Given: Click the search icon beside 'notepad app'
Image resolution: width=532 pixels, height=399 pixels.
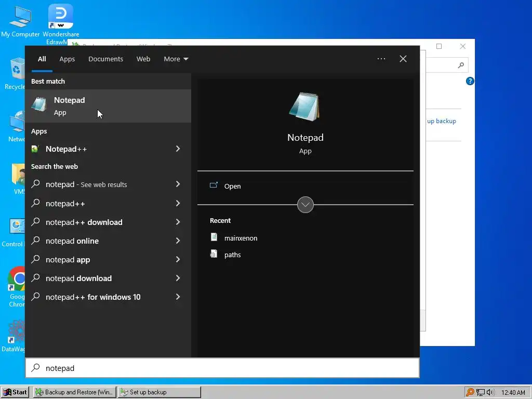Looking at the screenshot, I should tap(36, 259).
